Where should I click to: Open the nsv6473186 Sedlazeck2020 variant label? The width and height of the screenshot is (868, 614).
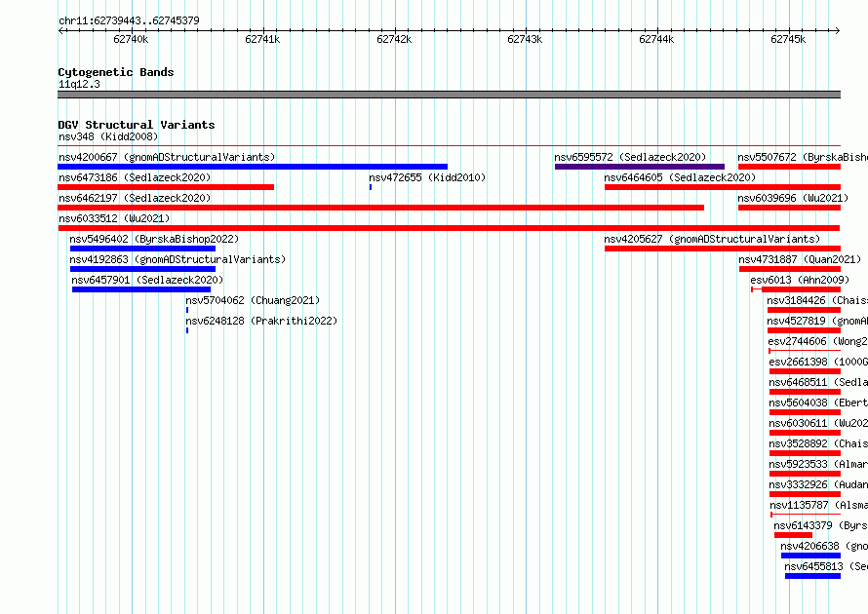(135, 177)
